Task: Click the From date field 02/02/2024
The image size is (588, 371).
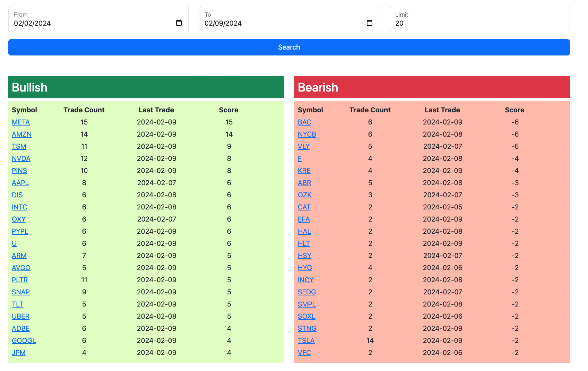Action: (98, 20)
